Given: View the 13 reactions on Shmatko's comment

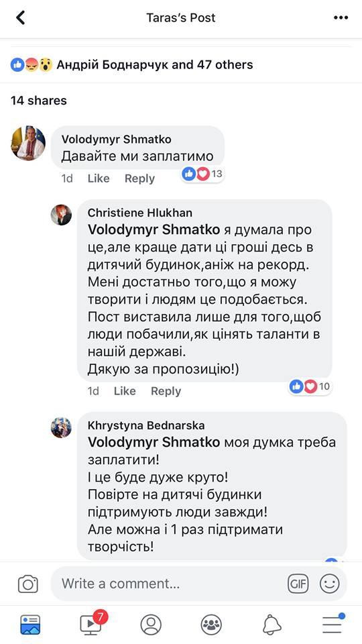Looking at the screenshot, I should (x=202, y=174).
